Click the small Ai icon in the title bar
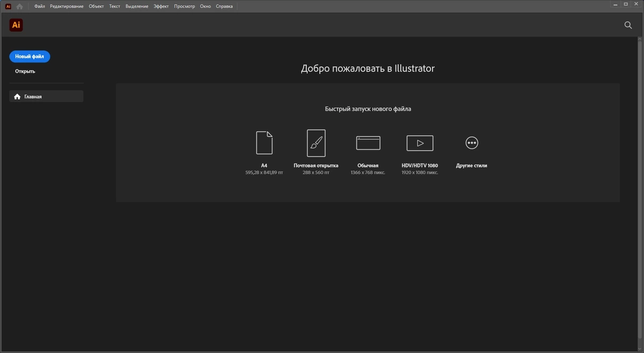The width and height of the screenshot is (644, 353). coord(8,6)
